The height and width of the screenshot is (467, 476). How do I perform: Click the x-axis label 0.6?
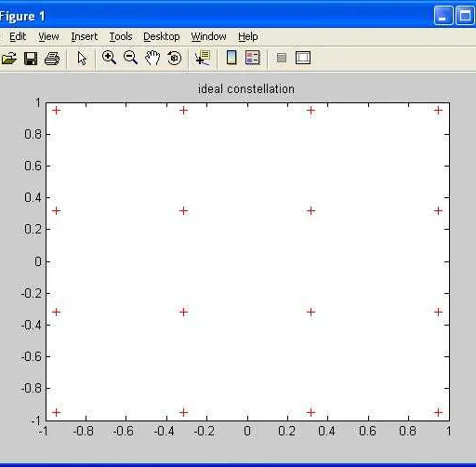[367, 431]
